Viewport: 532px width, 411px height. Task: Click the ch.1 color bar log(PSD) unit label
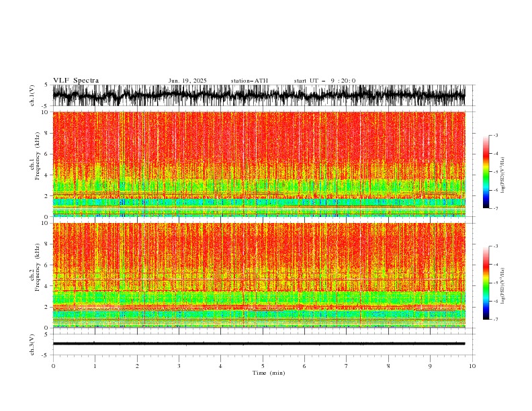coord(503,175)
